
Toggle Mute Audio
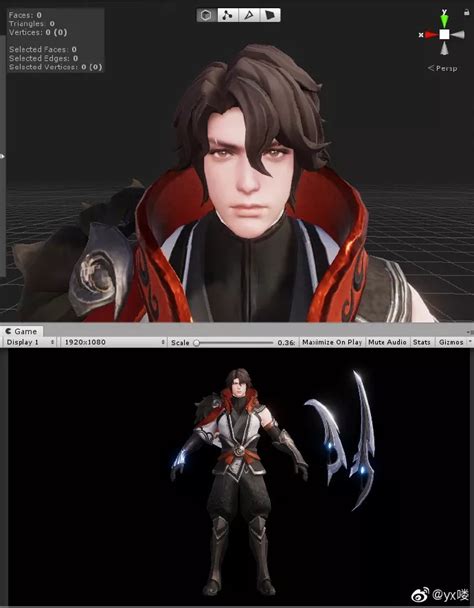387,342
